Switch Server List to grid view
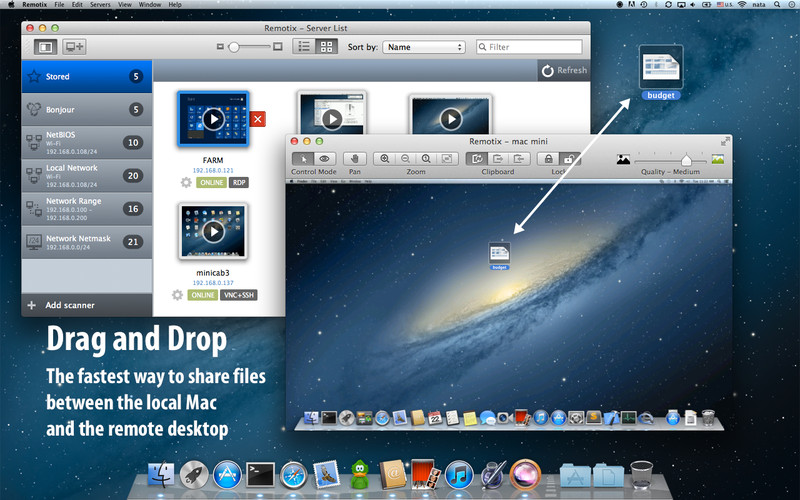 [327, 47]
